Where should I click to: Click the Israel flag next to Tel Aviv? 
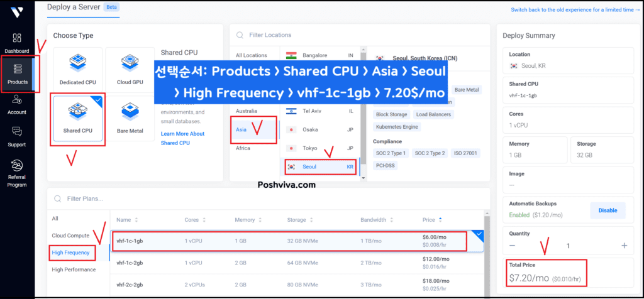point(291,111)
